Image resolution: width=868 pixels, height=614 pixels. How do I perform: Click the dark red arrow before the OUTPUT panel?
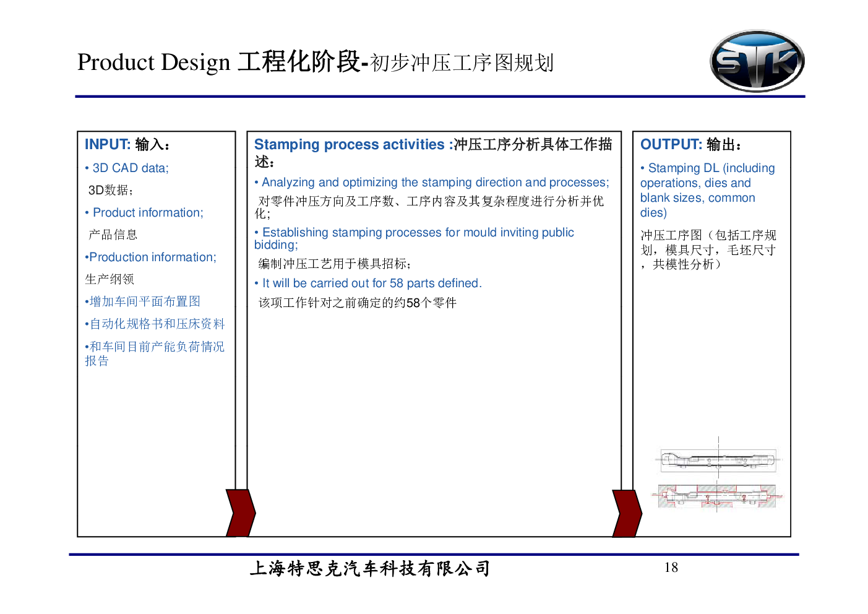pos(627,513)
